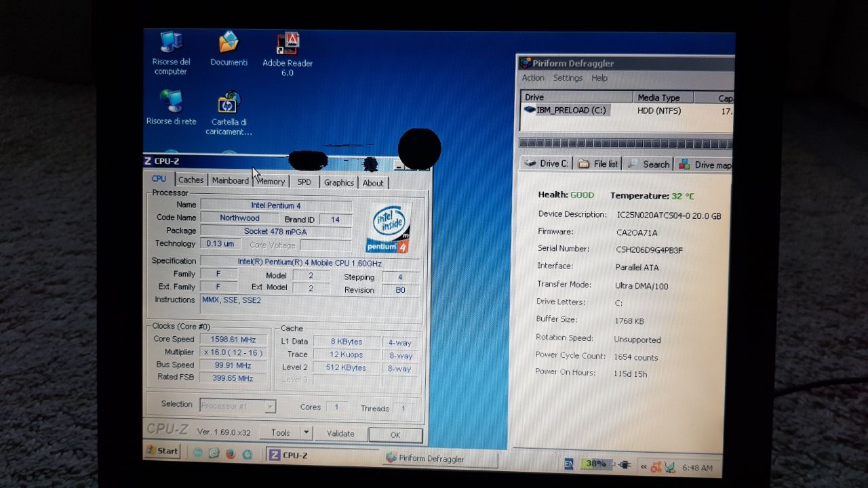Switch to Piriform Defraggler taskbar button
868x488 pixels.
pyautogui.click(x=439, y=459)
